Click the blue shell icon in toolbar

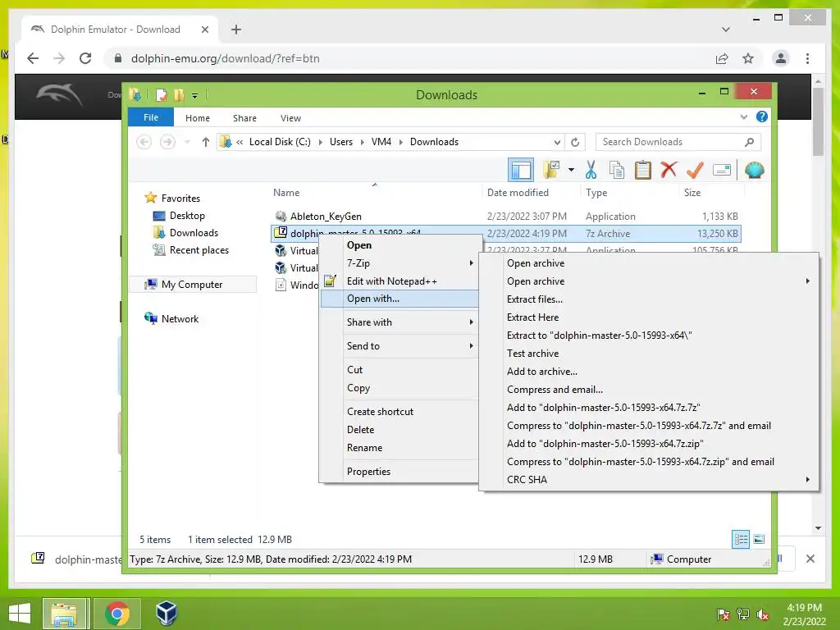tap(755, 171)
